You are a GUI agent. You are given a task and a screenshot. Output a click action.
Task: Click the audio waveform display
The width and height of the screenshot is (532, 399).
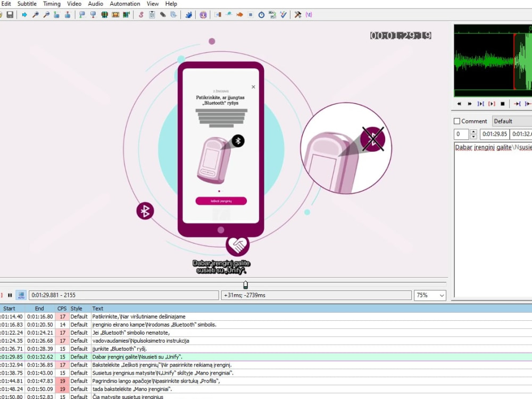(493, 61)
